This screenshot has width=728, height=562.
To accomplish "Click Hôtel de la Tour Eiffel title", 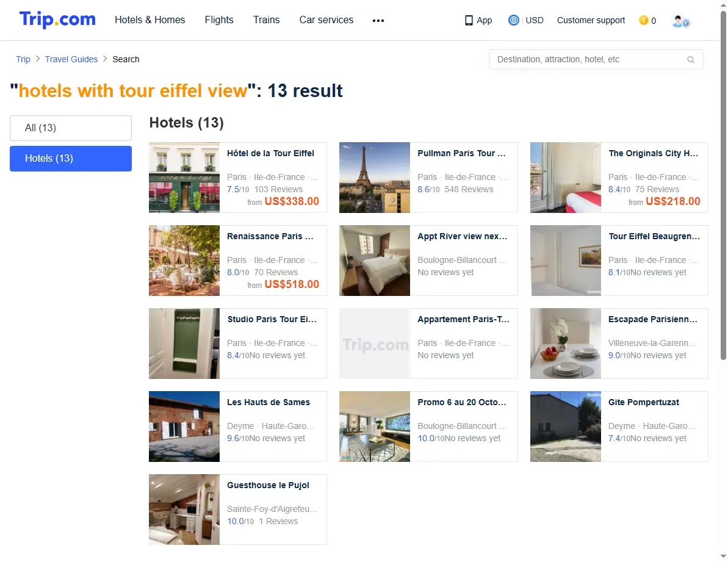I will (x=270, y=154).
